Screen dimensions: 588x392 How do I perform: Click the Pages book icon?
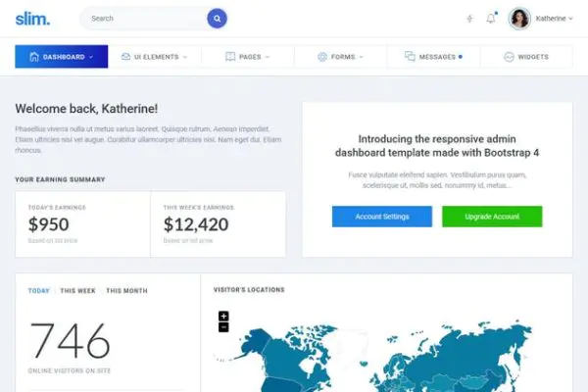(230, 57)
